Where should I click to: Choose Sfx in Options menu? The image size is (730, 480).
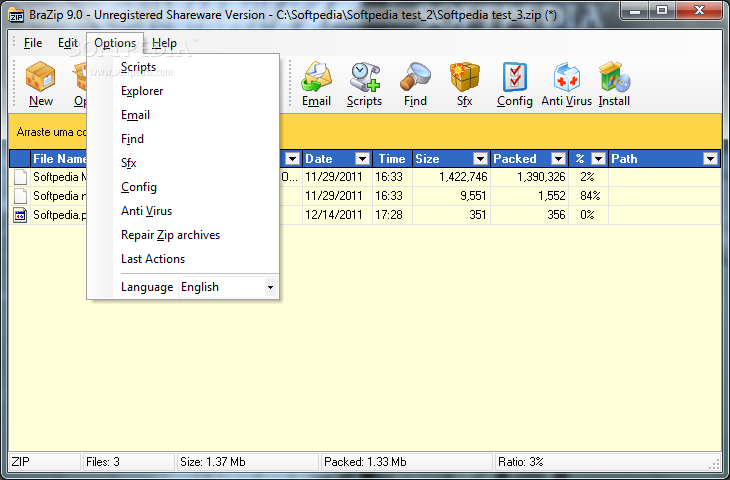click(x=128, y=163)
